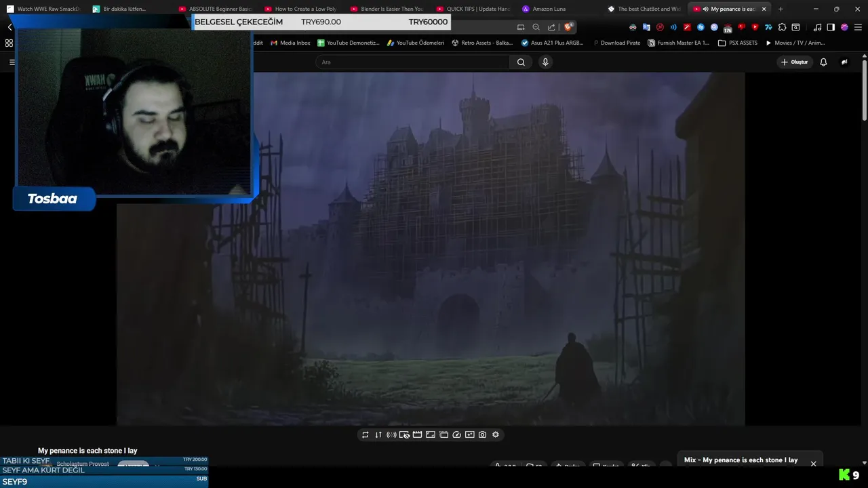Click the video title My penance is each stone I lay
This screenshot has width=868, height=488.
point(87,451)
